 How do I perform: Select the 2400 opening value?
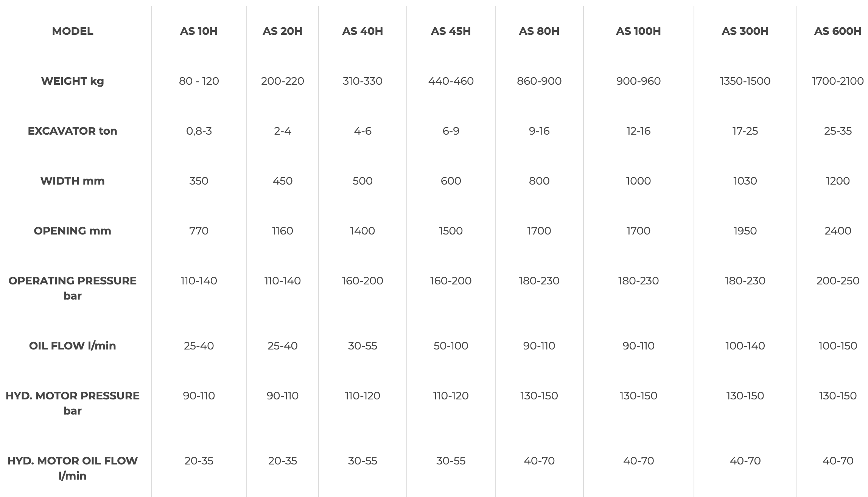click(837, 231)
